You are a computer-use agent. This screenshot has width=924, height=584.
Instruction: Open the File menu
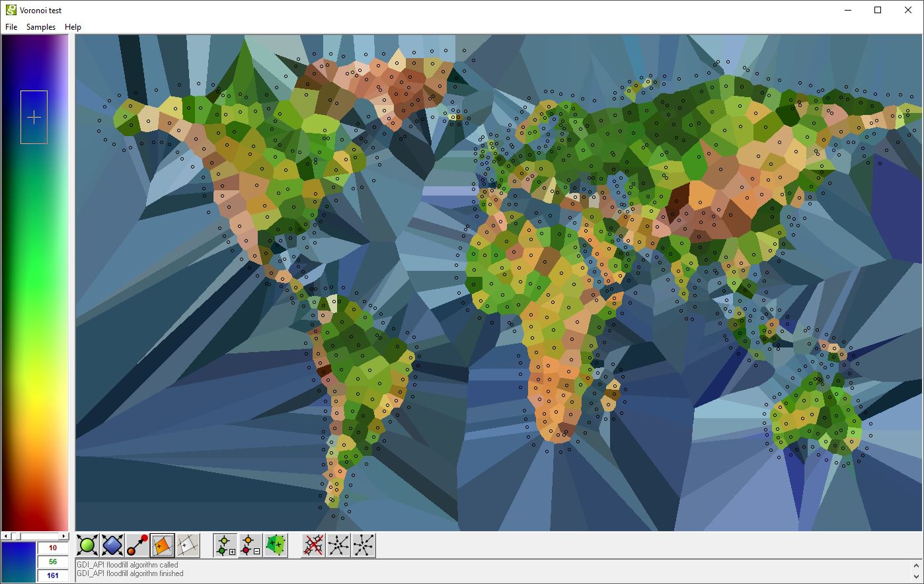click(11, 27)
